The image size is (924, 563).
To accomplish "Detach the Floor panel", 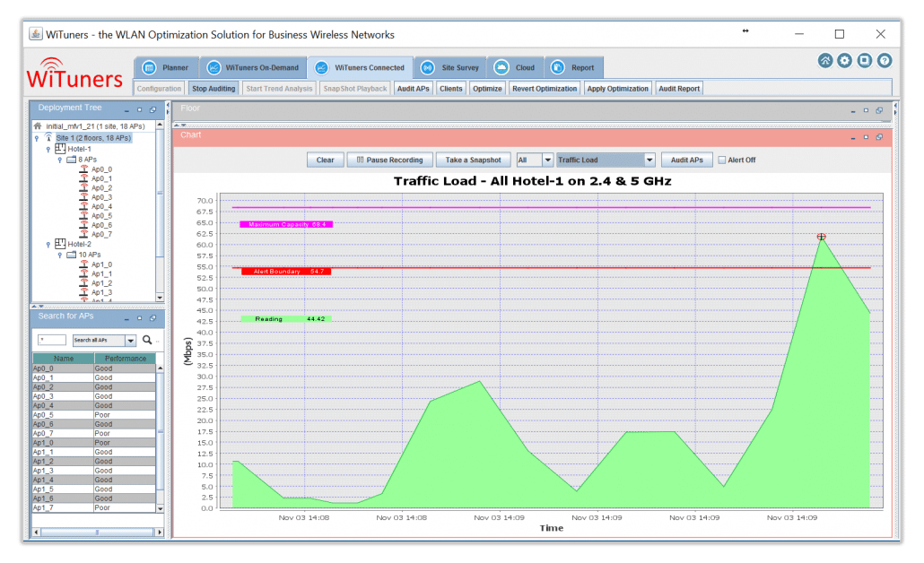I will (879, 110).
